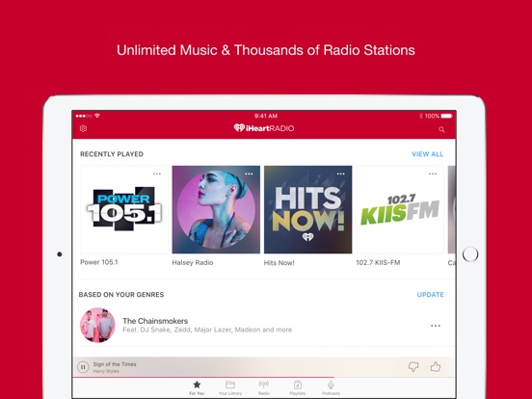Switch to Your Library tab

[x=230, y=387]
